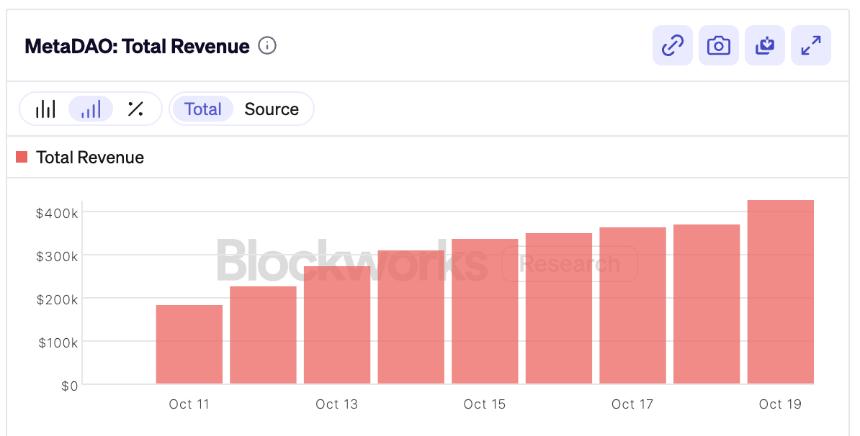This screenshot has height=436, width=860.
Task: Click the Blockworks Research watermark
Action: tap(426, 263)
